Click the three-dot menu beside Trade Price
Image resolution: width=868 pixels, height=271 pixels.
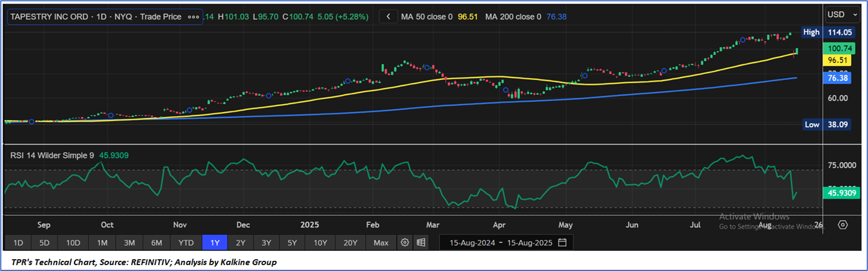pyautogui.click(x=193, y=17)
